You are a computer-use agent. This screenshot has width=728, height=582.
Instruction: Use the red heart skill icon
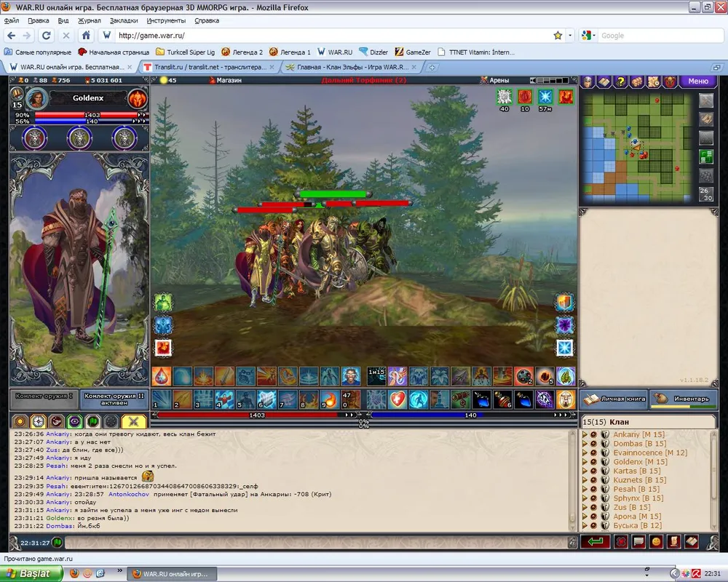pos(397,399)
